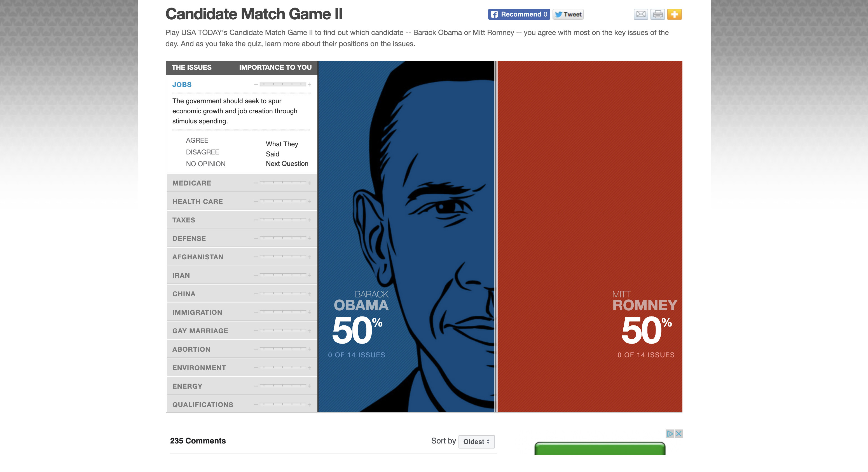Select the AGREE answer option

click(x=197, y=140)
